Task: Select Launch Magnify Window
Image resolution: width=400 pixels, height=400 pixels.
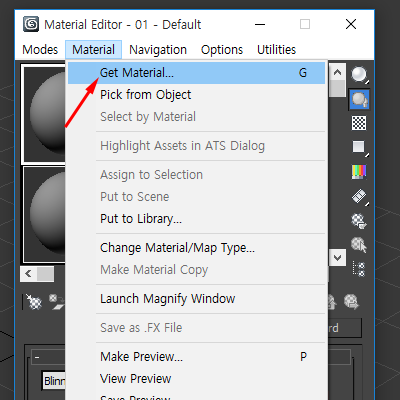Action: click(196, 299)
